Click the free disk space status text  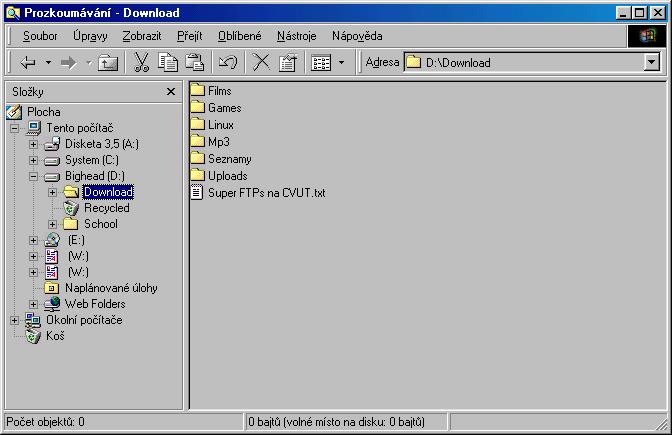336,422
